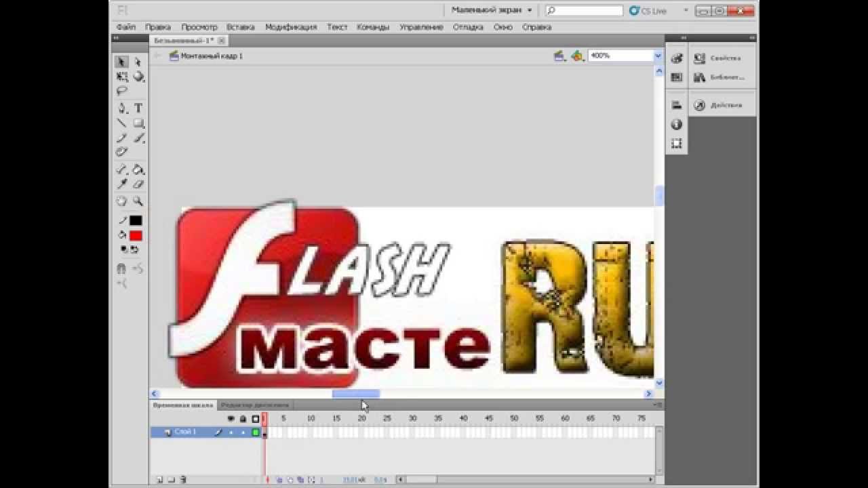This screenshot has width=868, height=488.
Task: Select the Rectangle tool
Action: 138,123
